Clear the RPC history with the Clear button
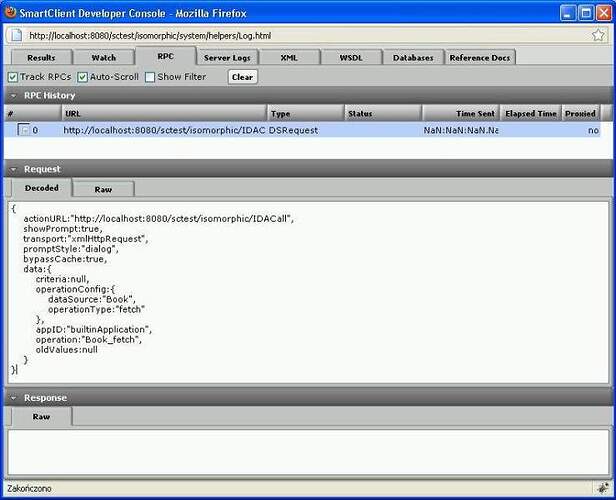This screenshot has width=616, height=500. (242, 77)
